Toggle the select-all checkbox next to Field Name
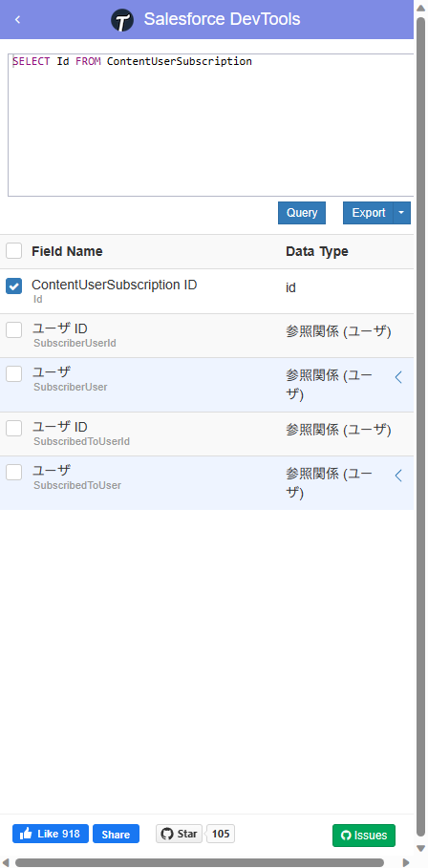 13,251
